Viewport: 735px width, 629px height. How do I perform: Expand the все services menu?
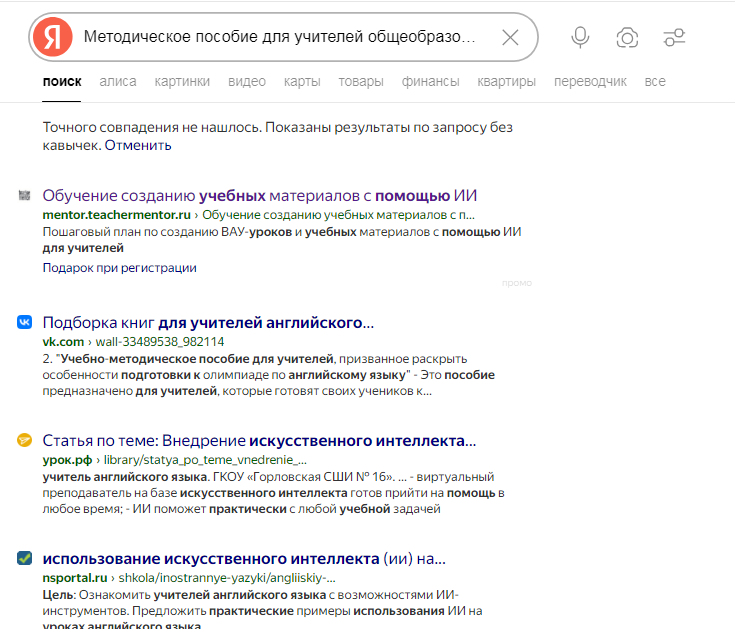[655, 81]
